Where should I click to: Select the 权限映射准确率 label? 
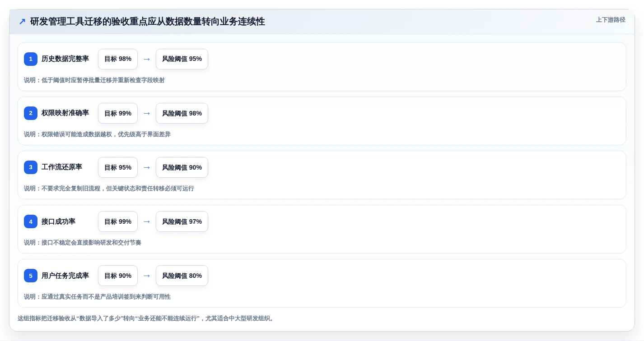65,113
